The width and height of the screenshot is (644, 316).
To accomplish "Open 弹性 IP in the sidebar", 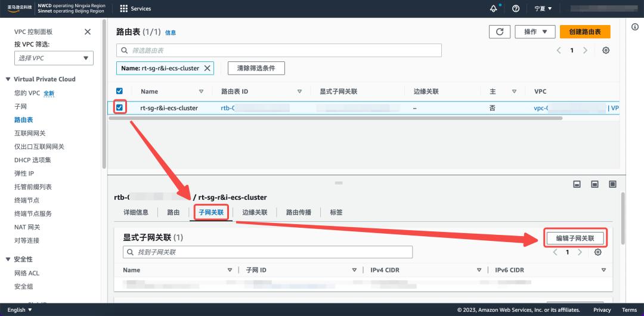I will pyautogui.click(x=24, y=174).
